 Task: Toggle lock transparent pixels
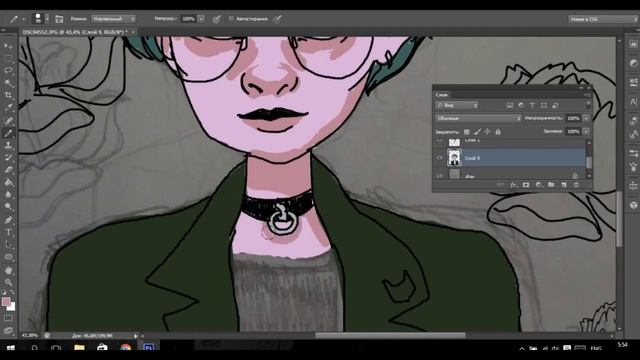coord(467,132)
